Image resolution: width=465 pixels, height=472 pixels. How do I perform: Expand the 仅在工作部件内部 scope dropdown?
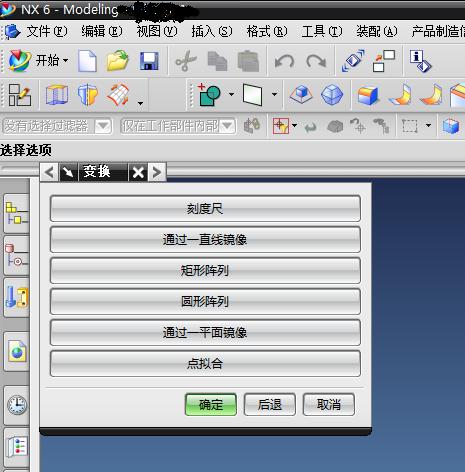point(228,126)
